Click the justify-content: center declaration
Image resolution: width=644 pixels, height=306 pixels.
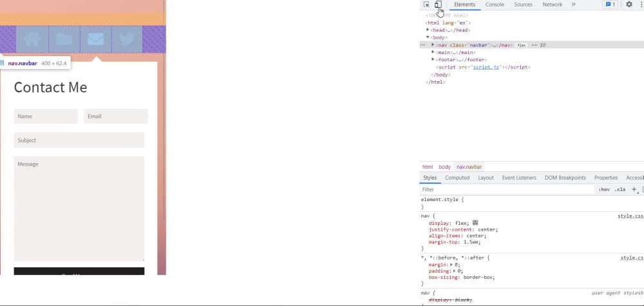[x=463, y=229]
